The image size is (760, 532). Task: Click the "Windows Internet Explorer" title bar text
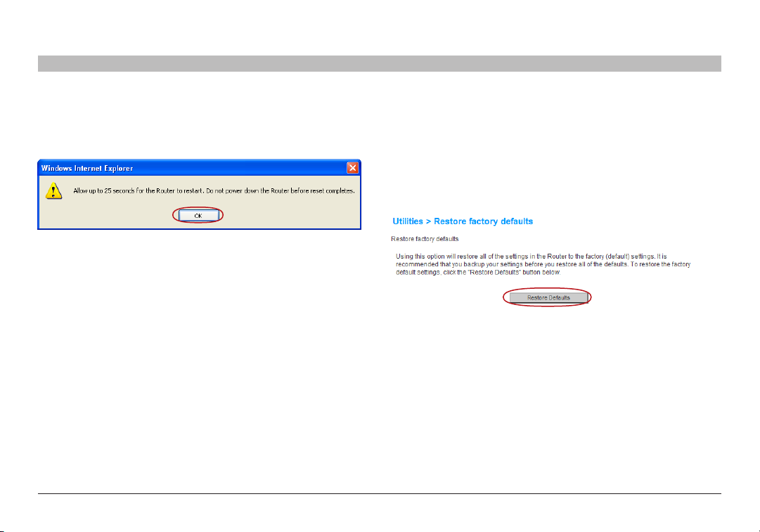[86, 168]
